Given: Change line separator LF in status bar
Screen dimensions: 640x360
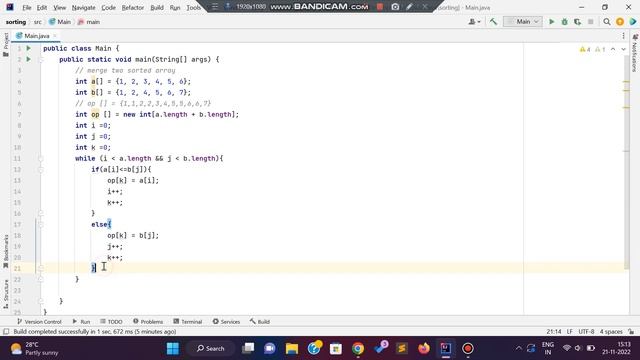Looking at the screenshot, I should tap(570, 331).
